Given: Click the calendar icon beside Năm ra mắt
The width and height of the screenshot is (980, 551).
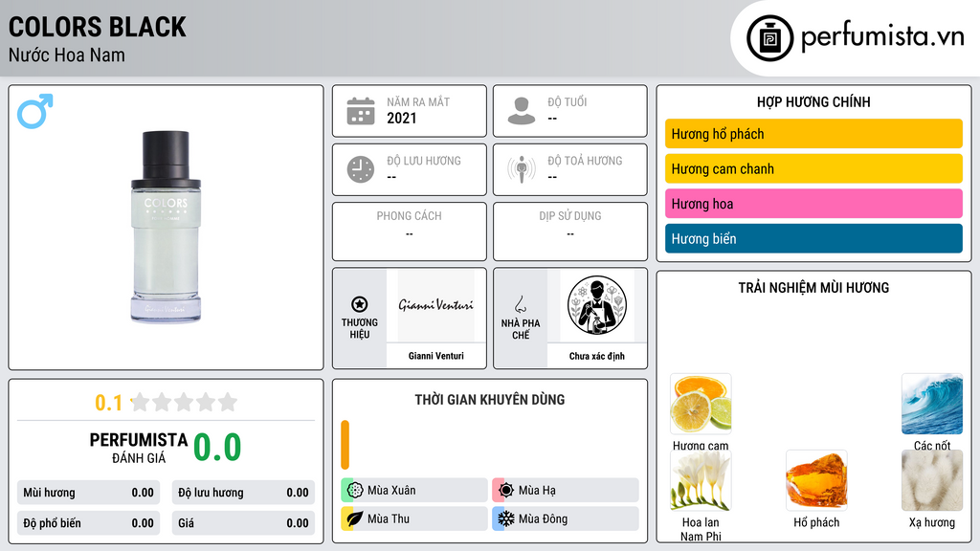Looking at the screenshot, I should (361, 111).
